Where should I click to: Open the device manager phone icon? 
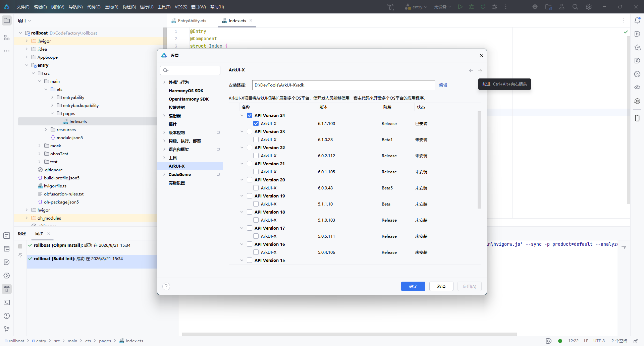[637, 118]
